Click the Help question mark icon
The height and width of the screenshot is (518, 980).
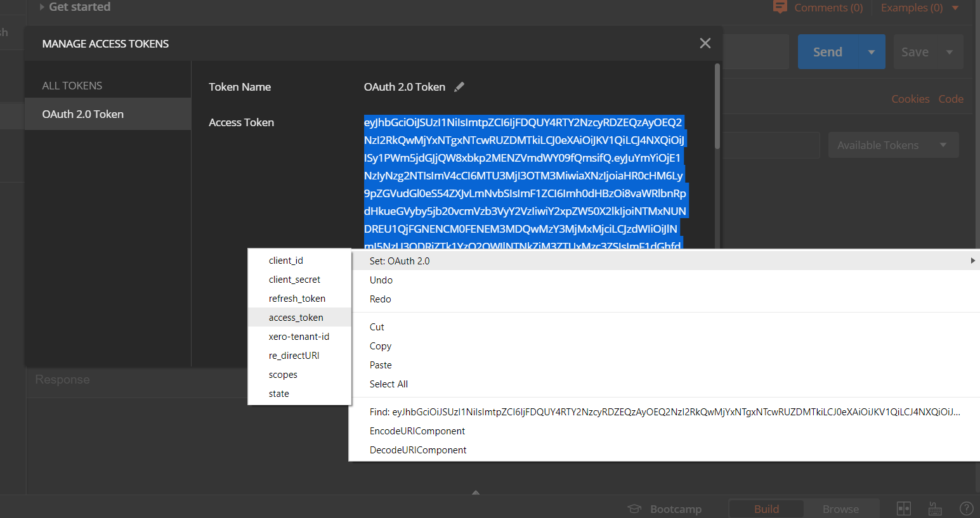coord(966,508)
